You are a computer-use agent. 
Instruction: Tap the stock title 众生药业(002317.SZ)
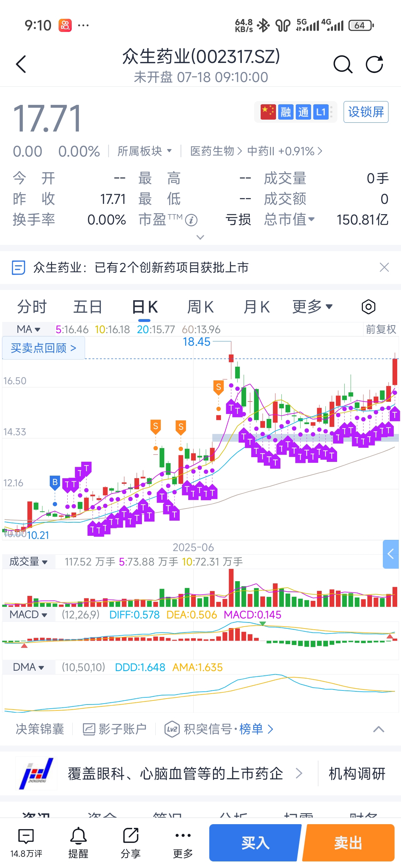coord(201,56)
